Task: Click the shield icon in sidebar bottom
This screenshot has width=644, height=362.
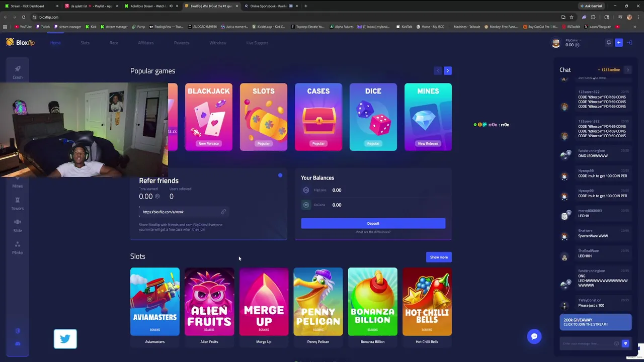Action: click(x=18, y=331)
